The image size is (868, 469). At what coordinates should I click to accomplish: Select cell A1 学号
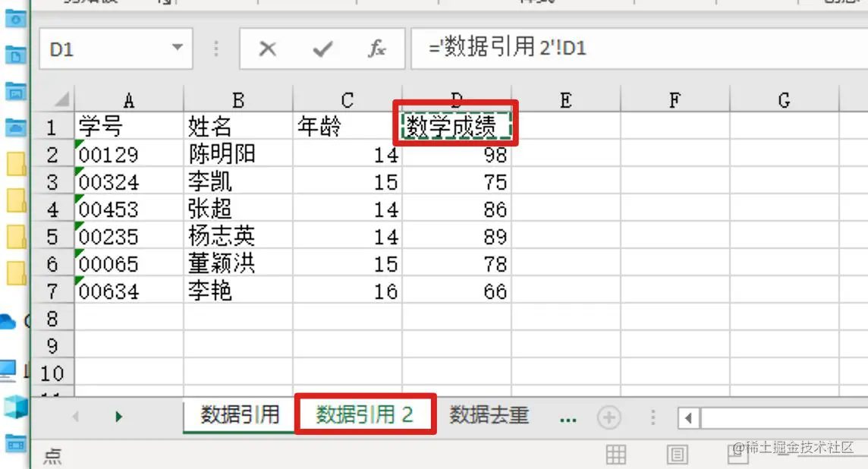coord(128,127)
